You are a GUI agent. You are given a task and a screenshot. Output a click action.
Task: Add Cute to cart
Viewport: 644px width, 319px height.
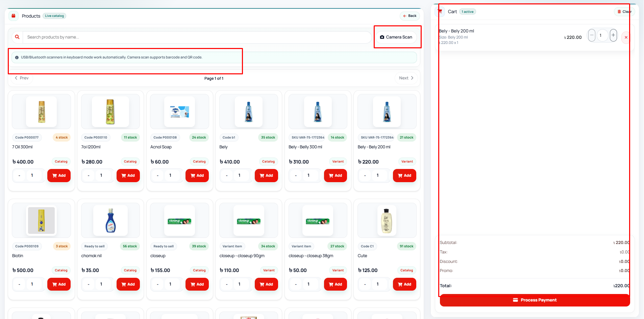click(404, 285)
